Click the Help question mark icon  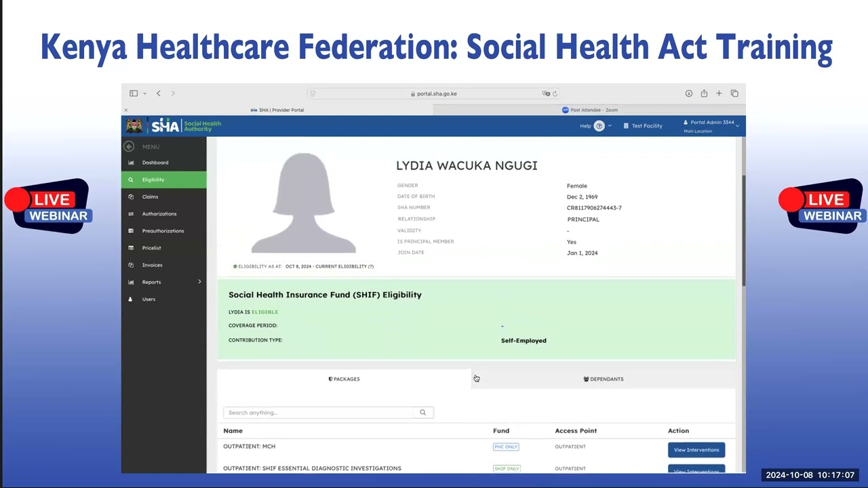point(599,126)
